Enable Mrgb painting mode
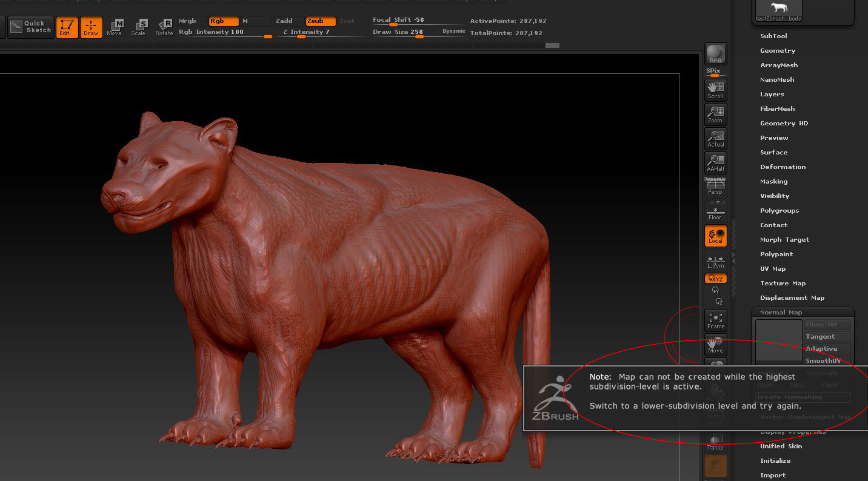The height and width of the screenshot is (481, 868). [192, 21]
